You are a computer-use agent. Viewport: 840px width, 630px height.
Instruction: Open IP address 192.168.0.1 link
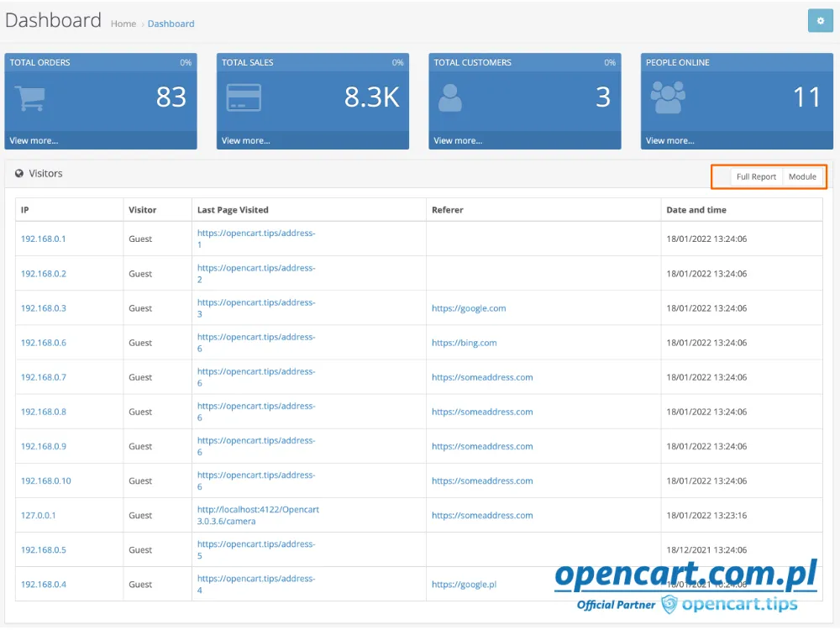click(x=43, y=239)
